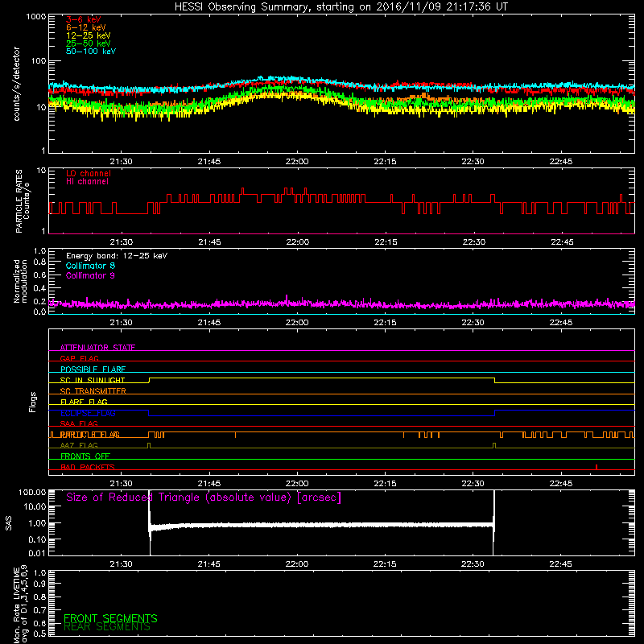Click the GAP FLAG label
Screen dimensions: 644x644
pos(79,358)
